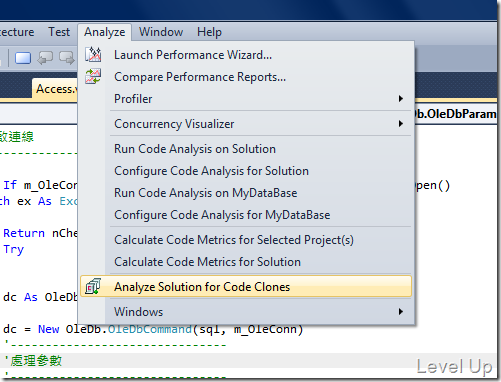The width and height of the screenshot is (501, 382).
Task: Expand the Concurrency Visualizer submenu
Action: point(247,124)
